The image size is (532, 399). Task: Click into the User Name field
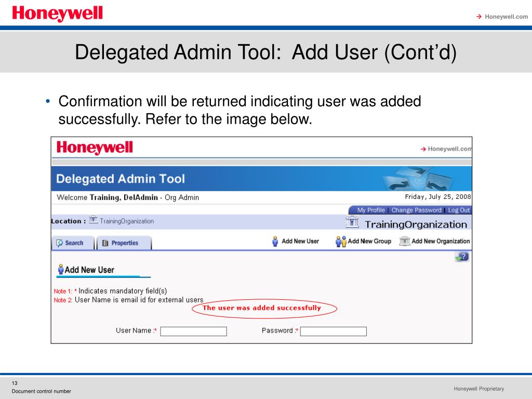pos(193,331)
